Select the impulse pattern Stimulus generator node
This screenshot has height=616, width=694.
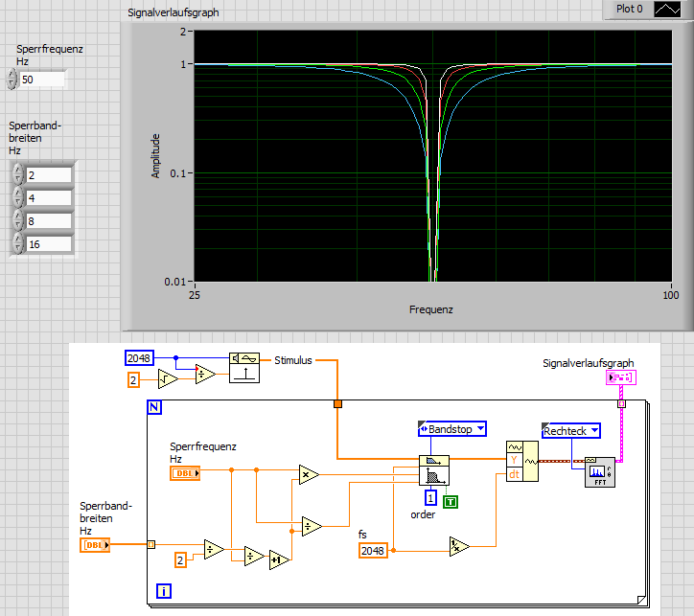pos(244,366)
